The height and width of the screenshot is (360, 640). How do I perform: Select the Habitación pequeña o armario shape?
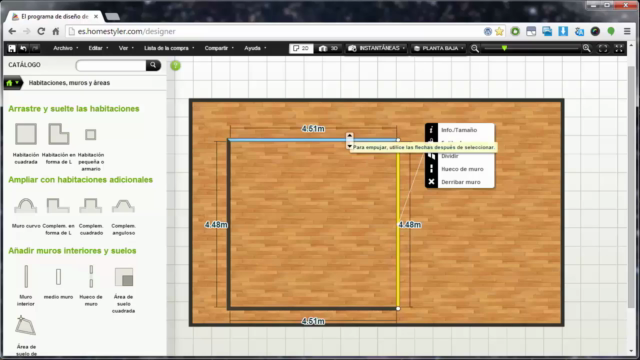(x=91, y=134)
